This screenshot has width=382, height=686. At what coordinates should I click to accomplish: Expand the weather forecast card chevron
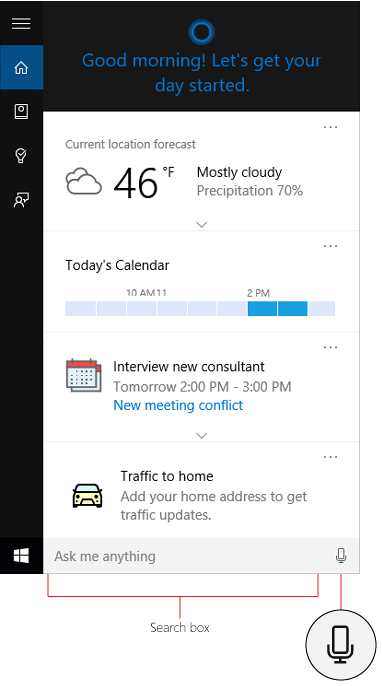pos(201,224)
